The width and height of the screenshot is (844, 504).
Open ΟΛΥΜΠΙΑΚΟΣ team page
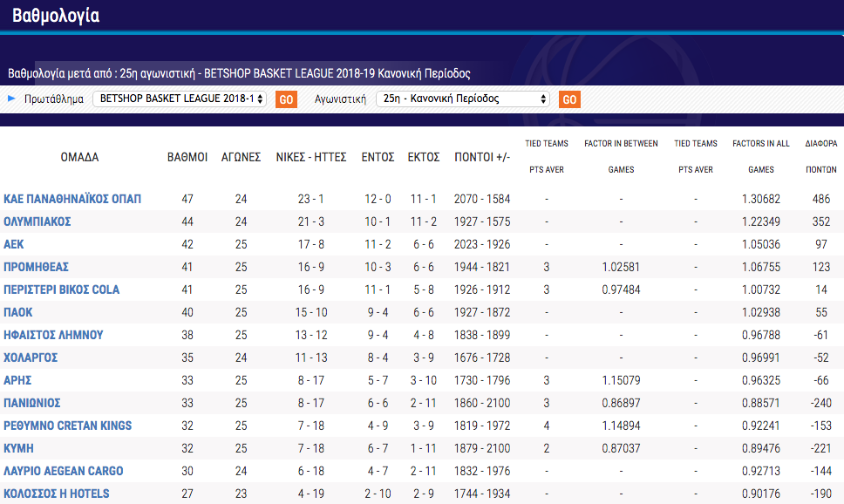point(37,221)
